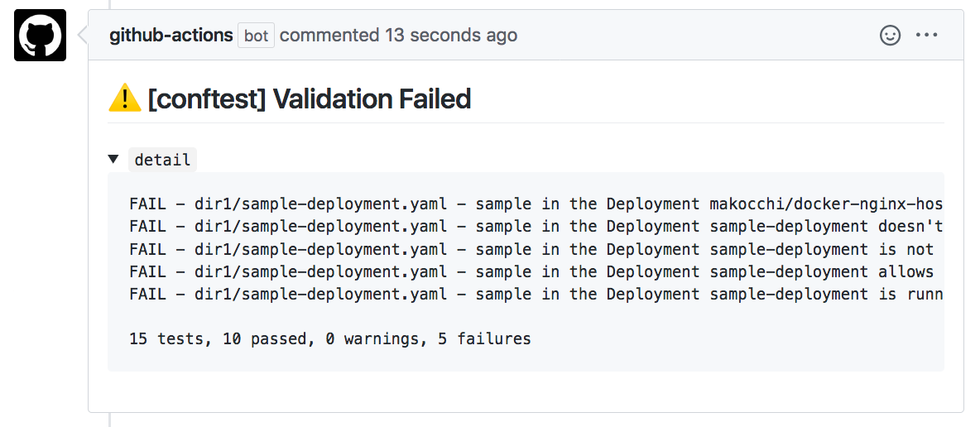Click the 'makocchi/docker-nginx-hos' text in output
The width and height of the screenshot is (980, 427).
tap(826, 204)
